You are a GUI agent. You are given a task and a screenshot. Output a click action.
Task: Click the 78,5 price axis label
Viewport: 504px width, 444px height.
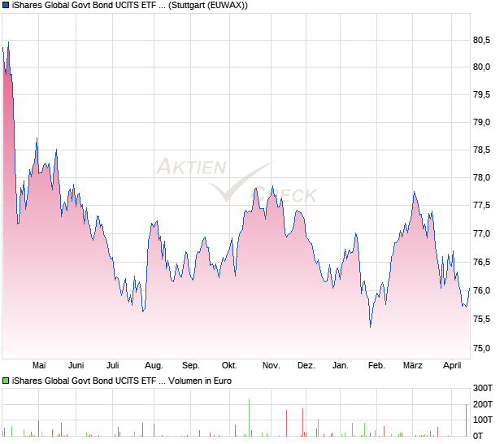[481, 150]
